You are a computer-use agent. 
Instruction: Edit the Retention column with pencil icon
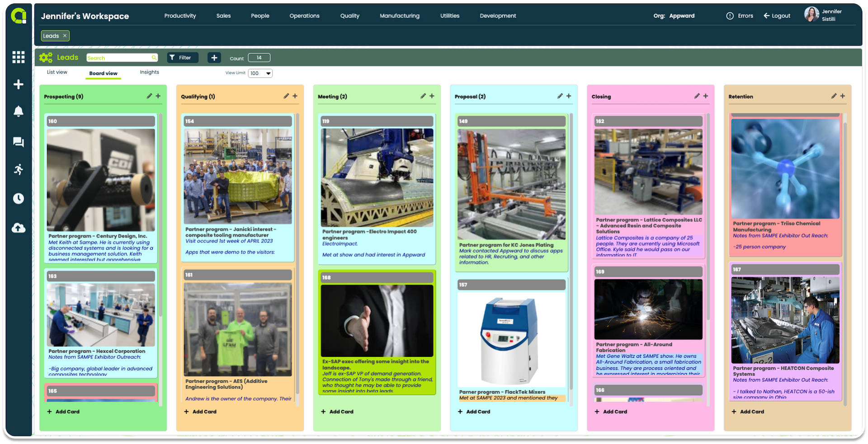pyautogui.click(x=834, y=96)
